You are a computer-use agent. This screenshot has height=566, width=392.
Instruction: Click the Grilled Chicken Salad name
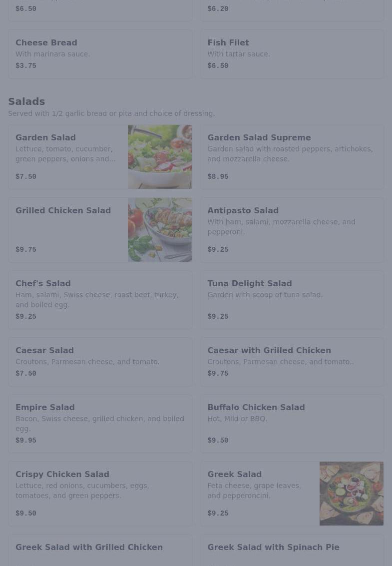[x=63, y=210]
